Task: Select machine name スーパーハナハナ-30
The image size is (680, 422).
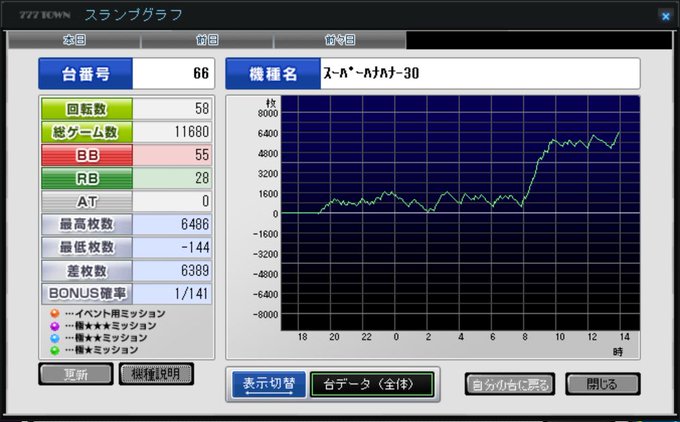Action: point(371,73)
